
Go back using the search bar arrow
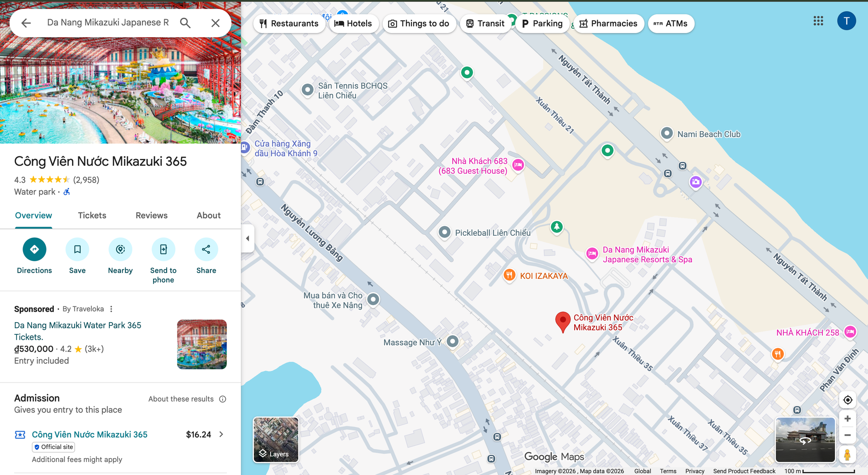pyautogui.click(x=26, y=23)
